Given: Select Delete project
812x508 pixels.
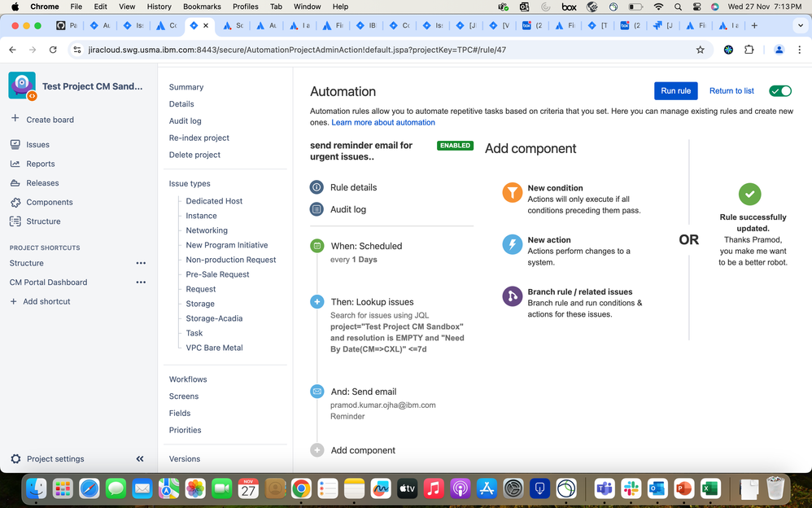Looking at the screenshot, I should click(194, 155).
